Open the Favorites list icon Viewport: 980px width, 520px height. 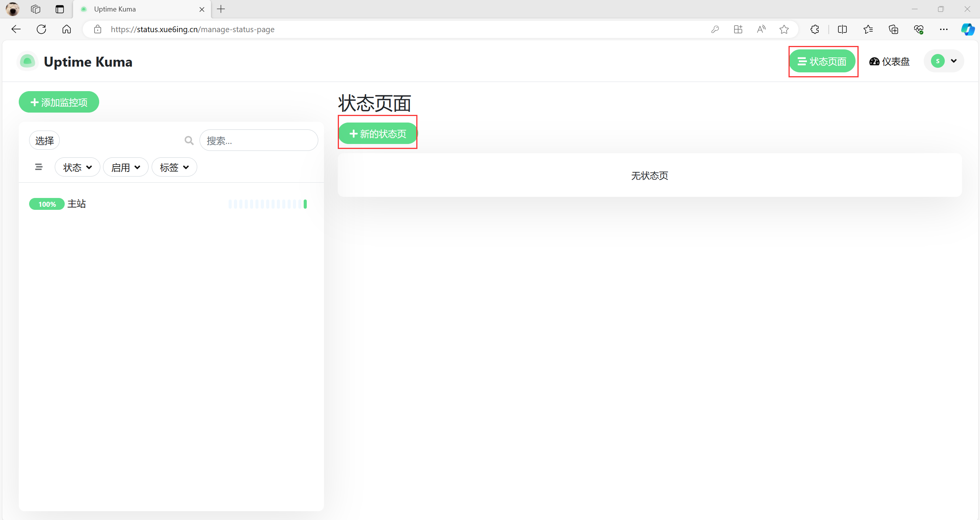[x=868, y=29]
